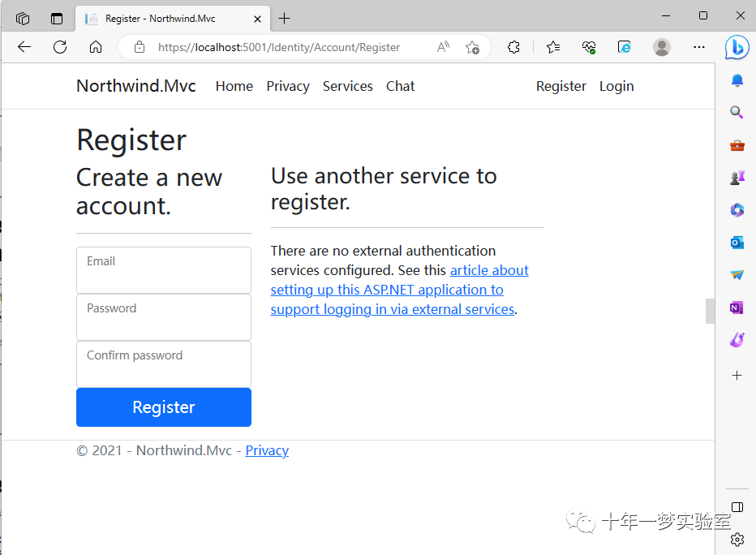Image resolution: width=756 pixels, height=555 pixels.
Task: Open tab actions menu icon
Action: click(x=57, y=19)
